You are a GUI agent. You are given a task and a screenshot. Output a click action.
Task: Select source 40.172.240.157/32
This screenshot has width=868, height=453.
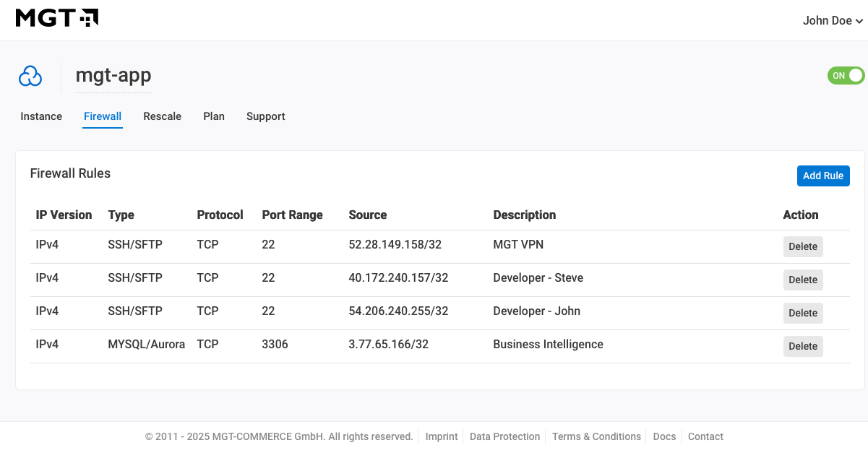pyautogui.click(x=399, y=278)
